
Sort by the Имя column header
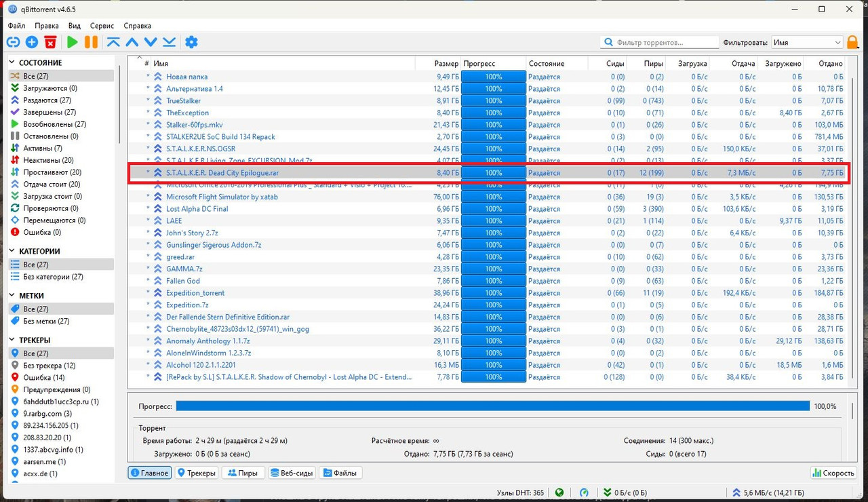click(x=283, y=63)
